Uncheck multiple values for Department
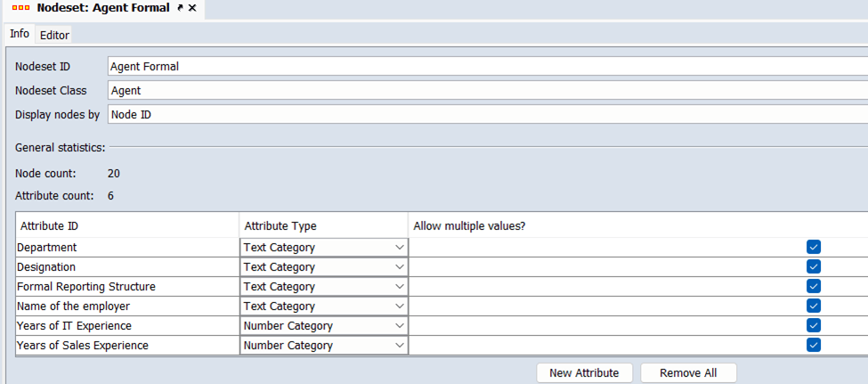Image resolution: width=868 pixels, height=384 pixels. 813,248
